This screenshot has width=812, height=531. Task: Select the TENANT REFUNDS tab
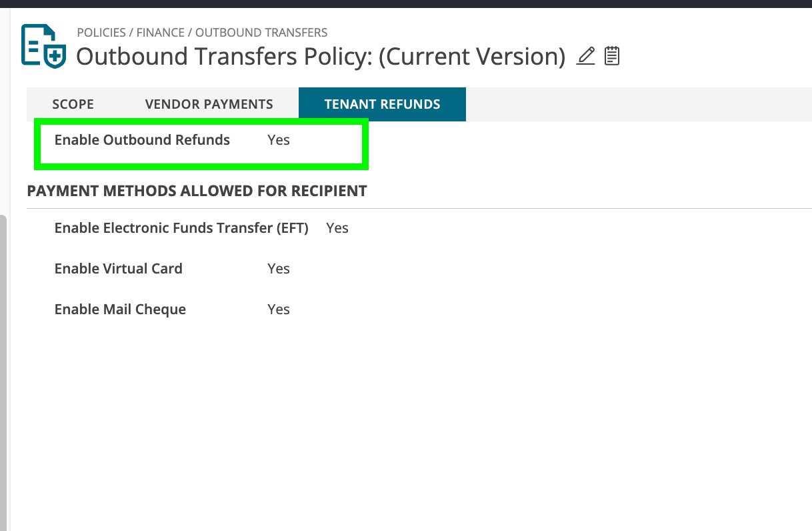(382, 104)
